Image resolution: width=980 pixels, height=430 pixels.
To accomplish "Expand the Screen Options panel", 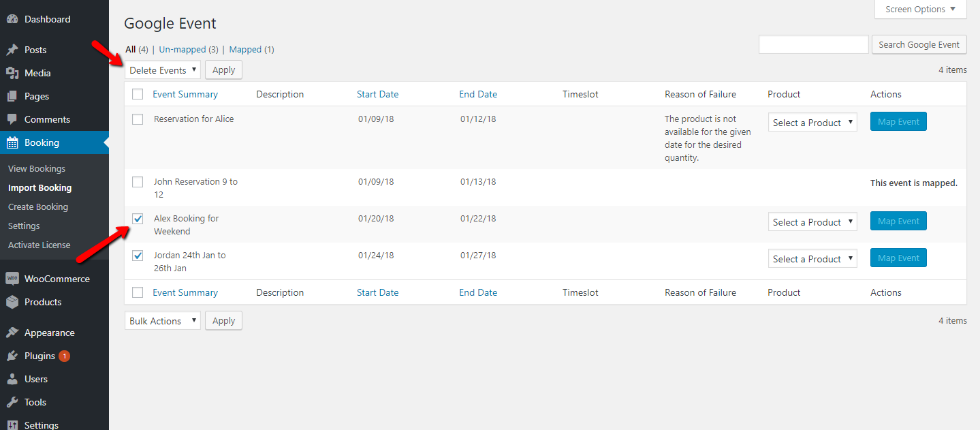I will [x=920, y=10].
